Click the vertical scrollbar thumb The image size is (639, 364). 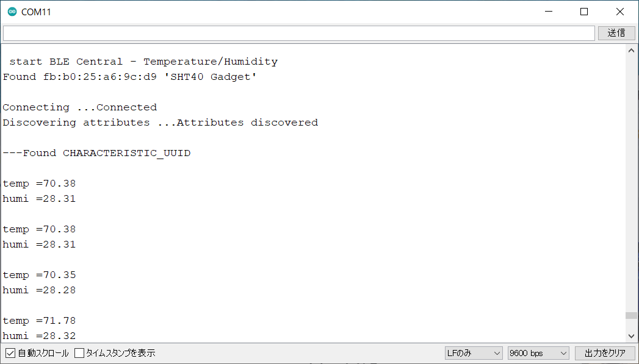632,315
